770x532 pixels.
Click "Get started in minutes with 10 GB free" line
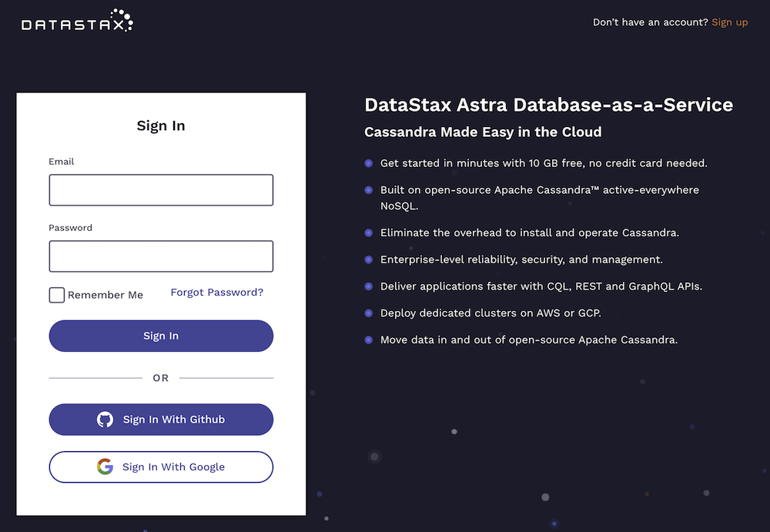pyautogui.click(x=544, y=163)
